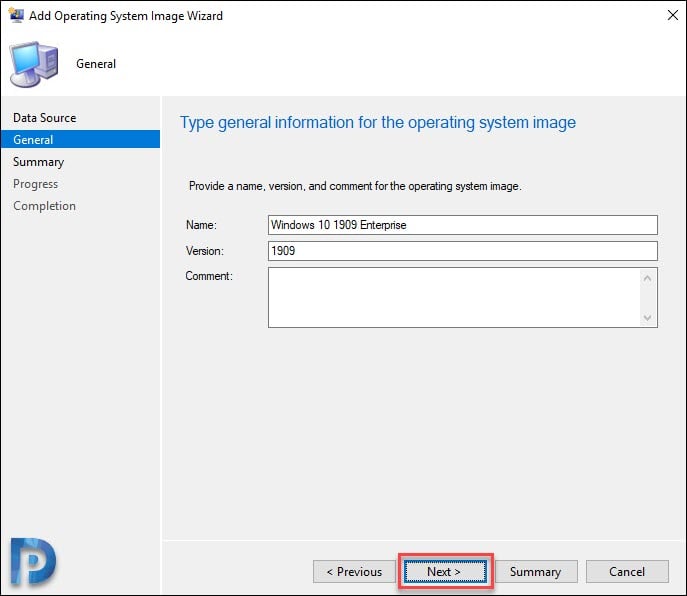The image size is (687, 596).
Task: Proceed with the Next button
Action: [445, 571]
